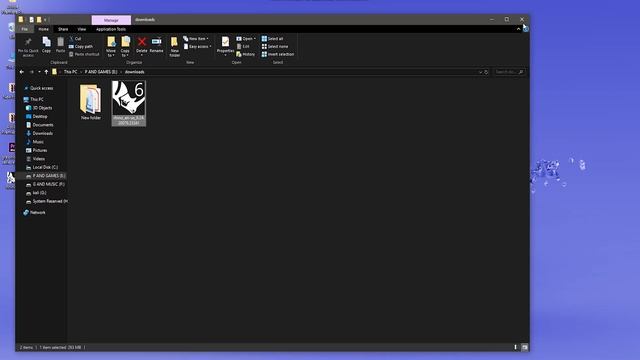Click the Manage contextual tab
The image size is (640, 360).
point(111,20)
